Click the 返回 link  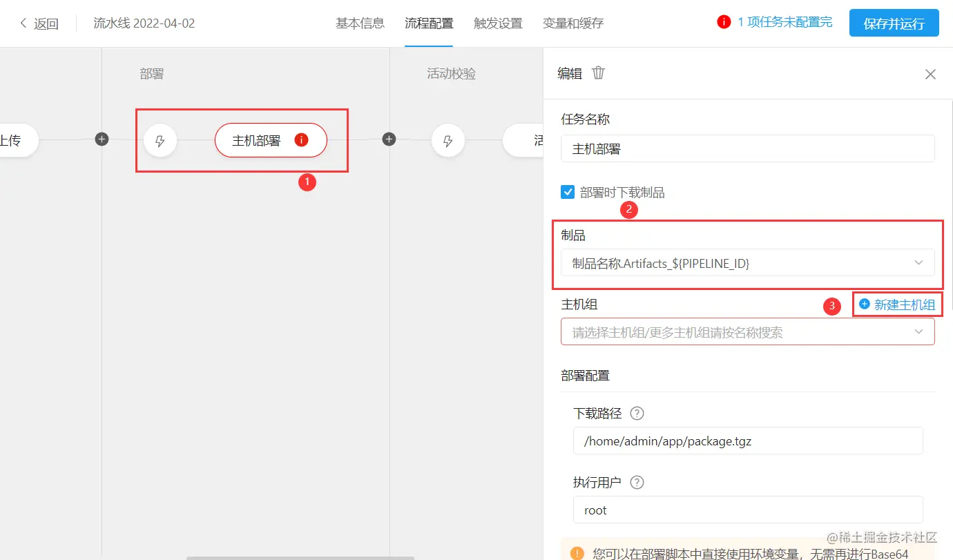[46, 23]
